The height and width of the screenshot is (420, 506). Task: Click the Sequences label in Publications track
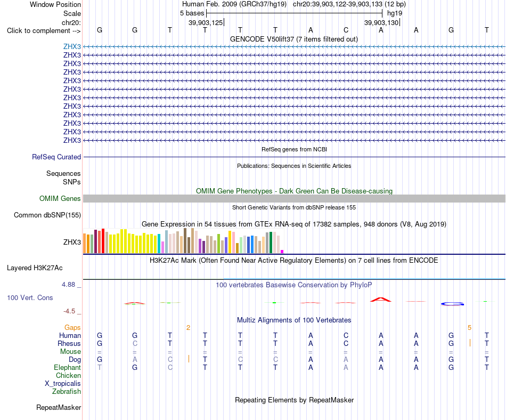tap(63, 173)
